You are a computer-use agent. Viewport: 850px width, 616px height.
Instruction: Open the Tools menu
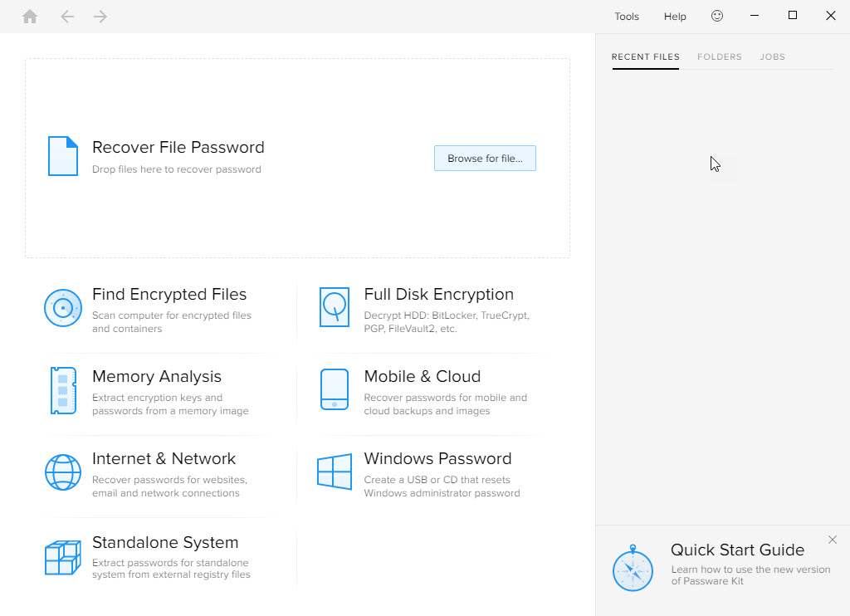click(627, 17)
